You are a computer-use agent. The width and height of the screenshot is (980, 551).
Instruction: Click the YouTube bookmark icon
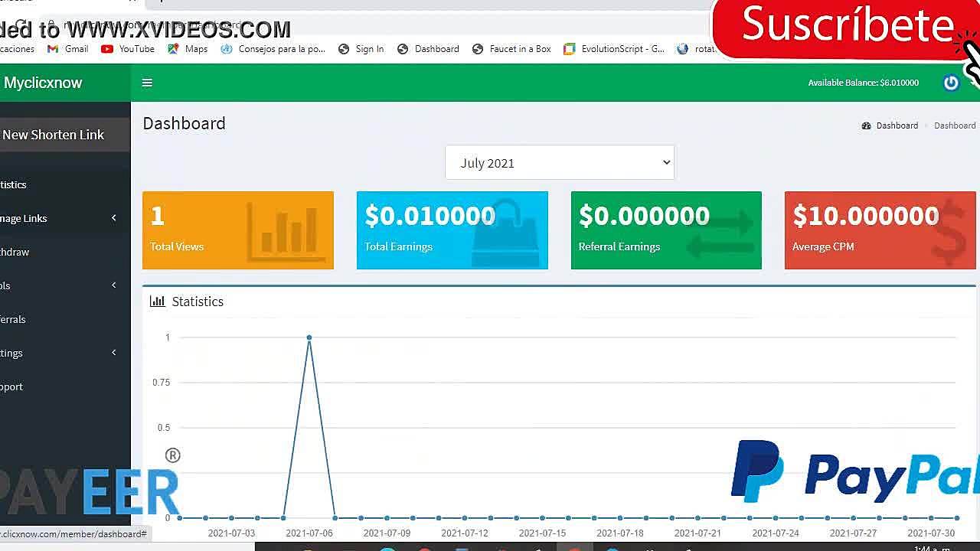[x=107, y=49]
